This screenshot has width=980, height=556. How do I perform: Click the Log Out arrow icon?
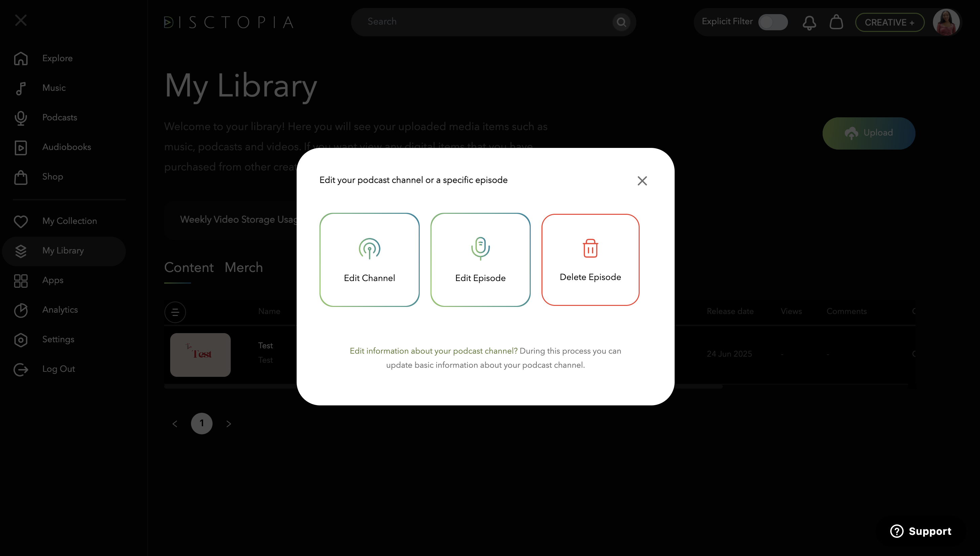21,369
